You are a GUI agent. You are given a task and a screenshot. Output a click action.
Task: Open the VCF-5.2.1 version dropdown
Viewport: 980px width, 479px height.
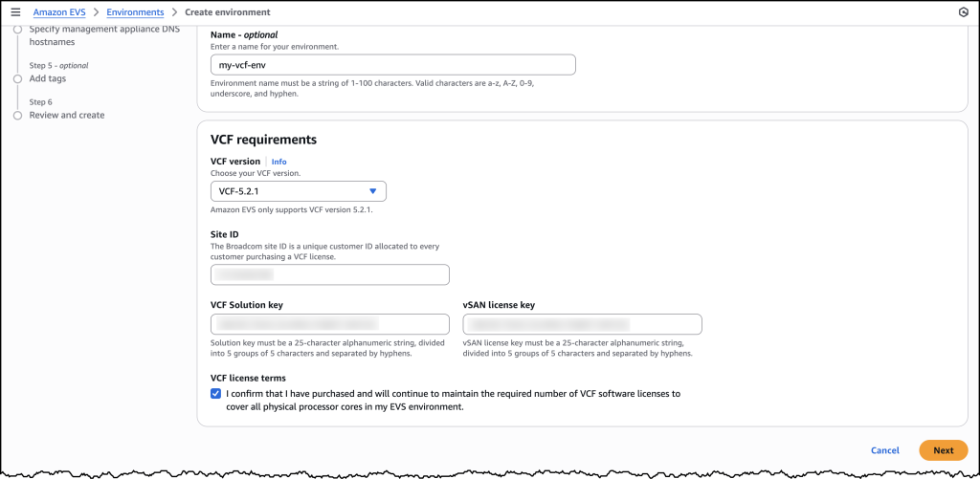pyautogui.click(x=298, y=191)
